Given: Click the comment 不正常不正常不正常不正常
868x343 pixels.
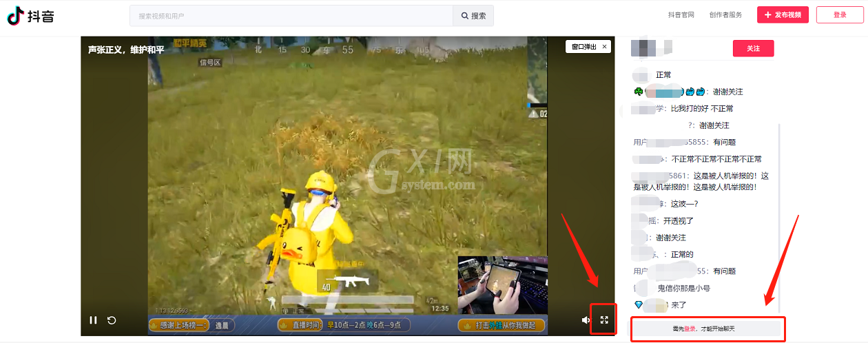Looking at the screenshot, I should (716, 159).
